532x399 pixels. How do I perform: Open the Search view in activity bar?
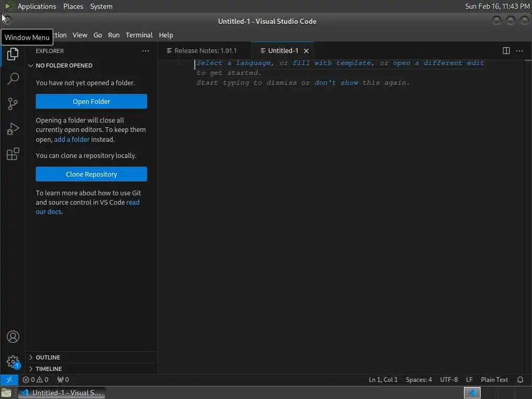click(13, 79)
